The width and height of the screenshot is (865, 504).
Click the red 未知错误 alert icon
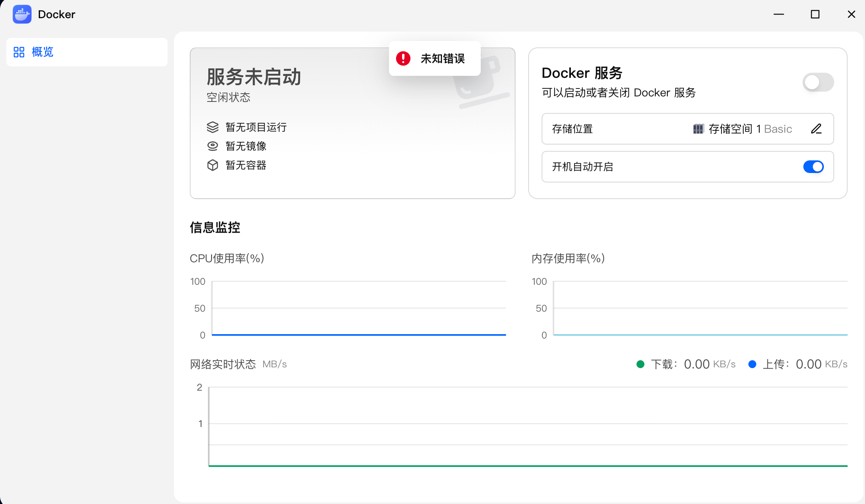coord(403,58)
